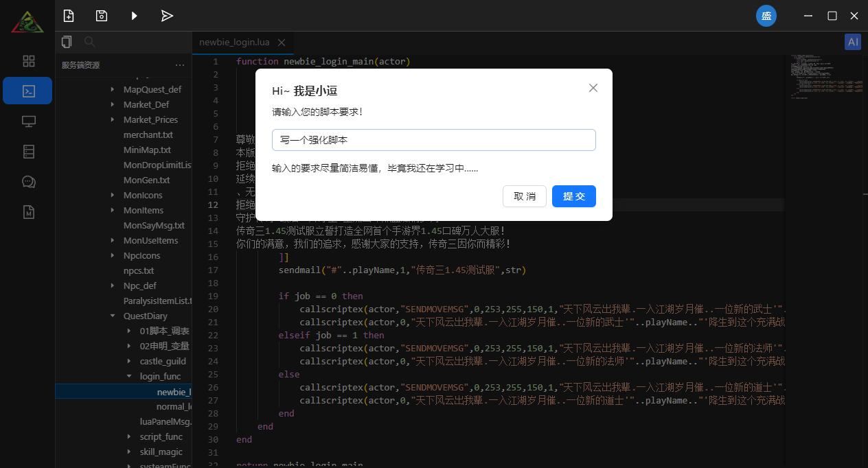Open the M-document sidebar icon
The image size is (868, 468).
(x=27, y=211)
